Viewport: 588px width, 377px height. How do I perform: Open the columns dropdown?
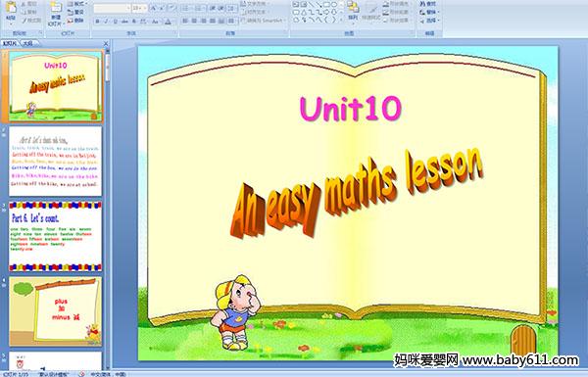232,21
